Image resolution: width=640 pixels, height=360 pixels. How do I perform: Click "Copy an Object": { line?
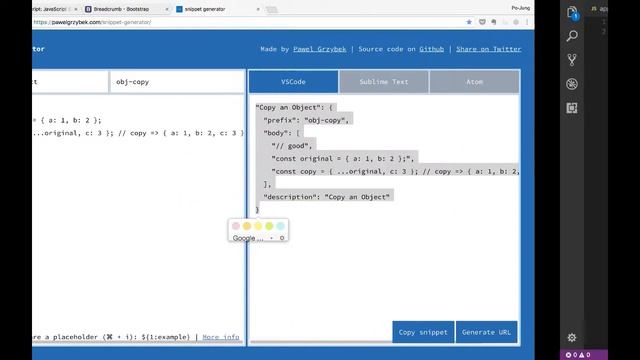(x=294, y=107)
